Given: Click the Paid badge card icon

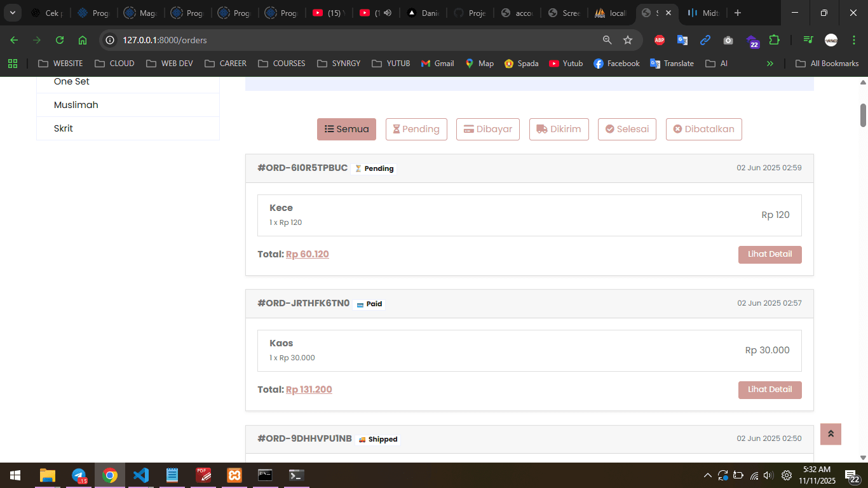Looking at the screenshot, I should coord(360,304).
